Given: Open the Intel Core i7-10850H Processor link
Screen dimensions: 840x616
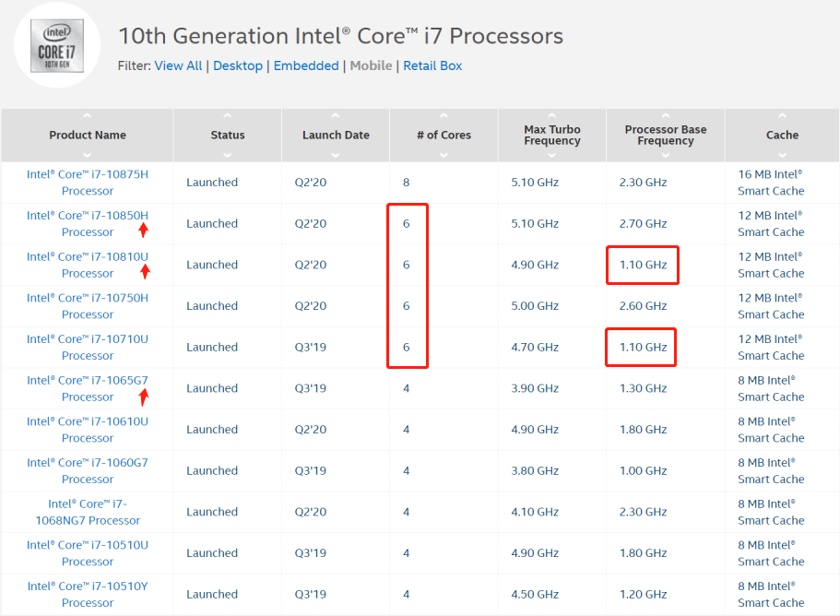Looking at the screenshot, I should coord(88,224).
